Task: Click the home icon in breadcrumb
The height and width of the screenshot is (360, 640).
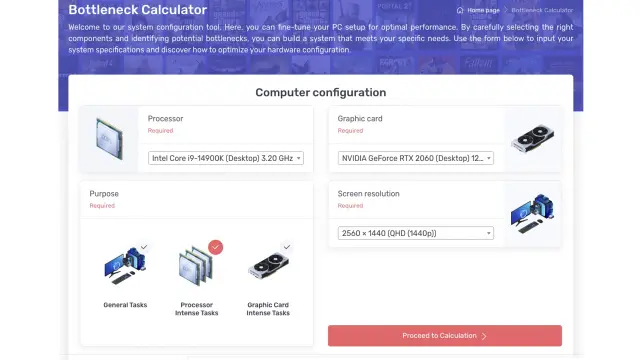Action: 460,10
